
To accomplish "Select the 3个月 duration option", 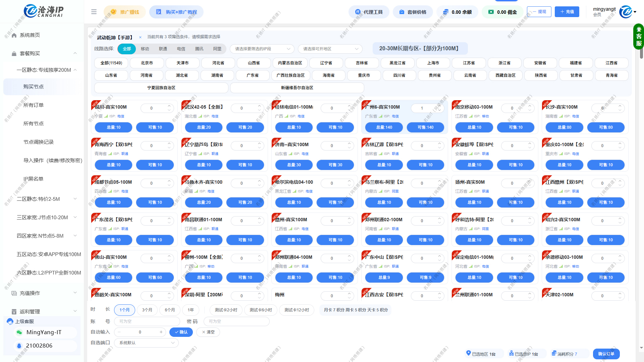I will (x=147, y=310).
